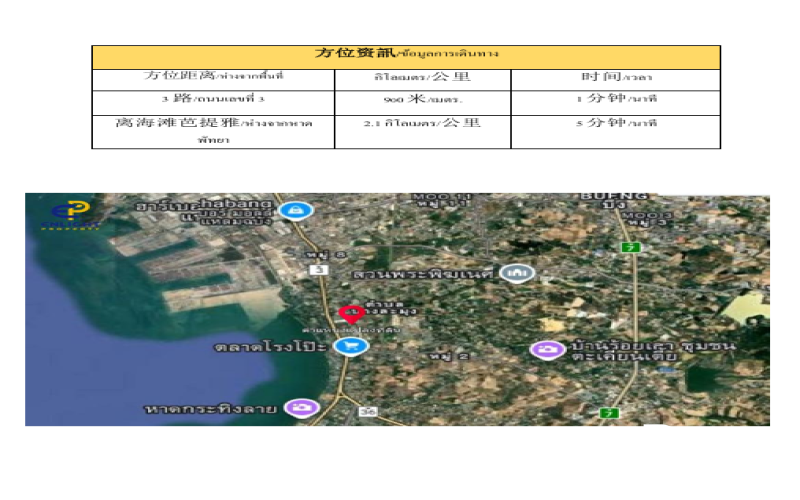Click the lower green route 7 shield
The width and height of the screenshot is (800, 500).
coord(606,412)
